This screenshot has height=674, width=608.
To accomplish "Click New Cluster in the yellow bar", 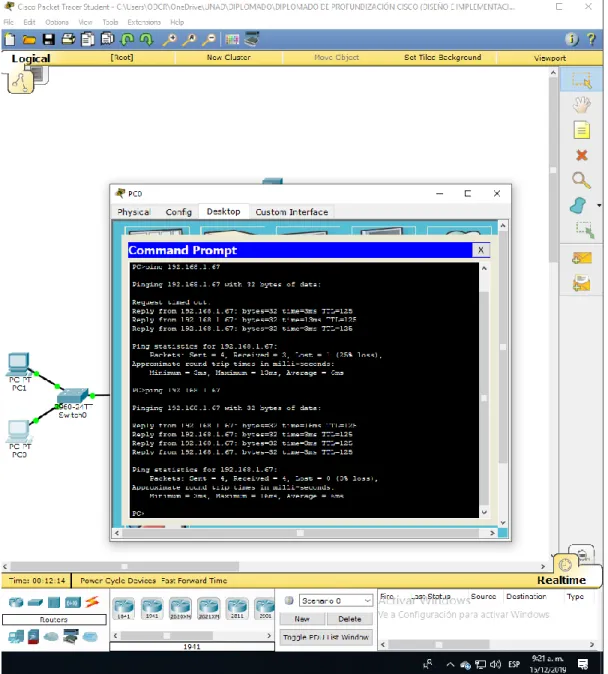I will click(x=228, y=57).
